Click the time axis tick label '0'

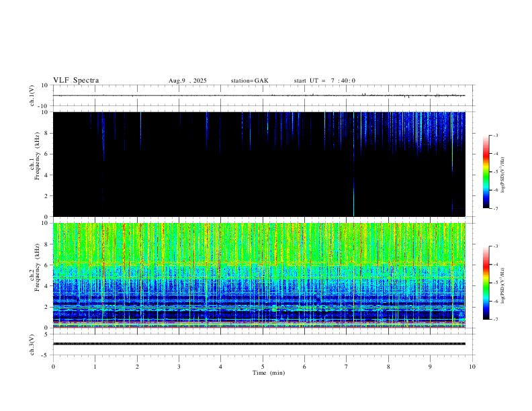pos(53,367)
